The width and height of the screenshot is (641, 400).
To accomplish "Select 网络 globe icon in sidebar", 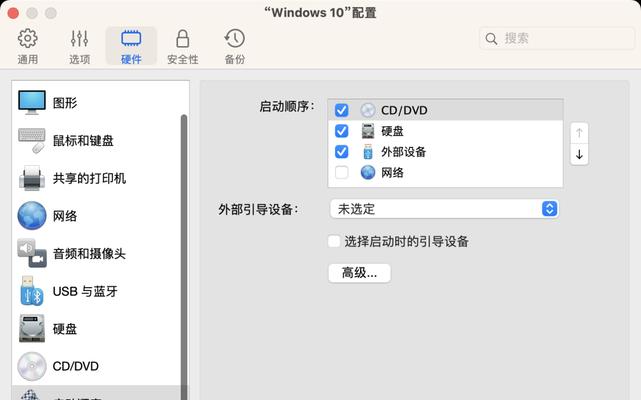I will click(x=32, y=216).
